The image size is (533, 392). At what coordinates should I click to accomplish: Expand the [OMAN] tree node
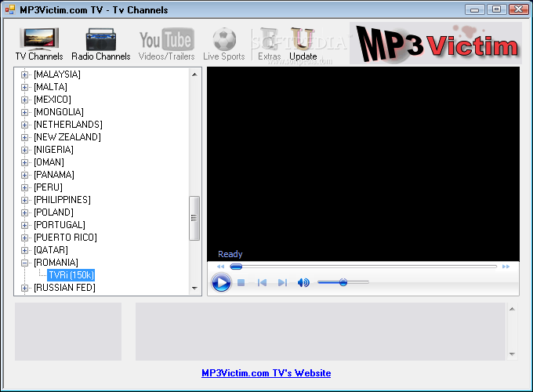24,162
